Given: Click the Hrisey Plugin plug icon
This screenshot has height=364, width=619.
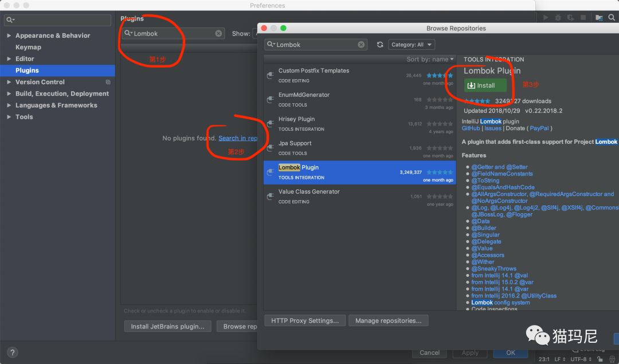Looking at the screenshot, I should tap(270, 124).
